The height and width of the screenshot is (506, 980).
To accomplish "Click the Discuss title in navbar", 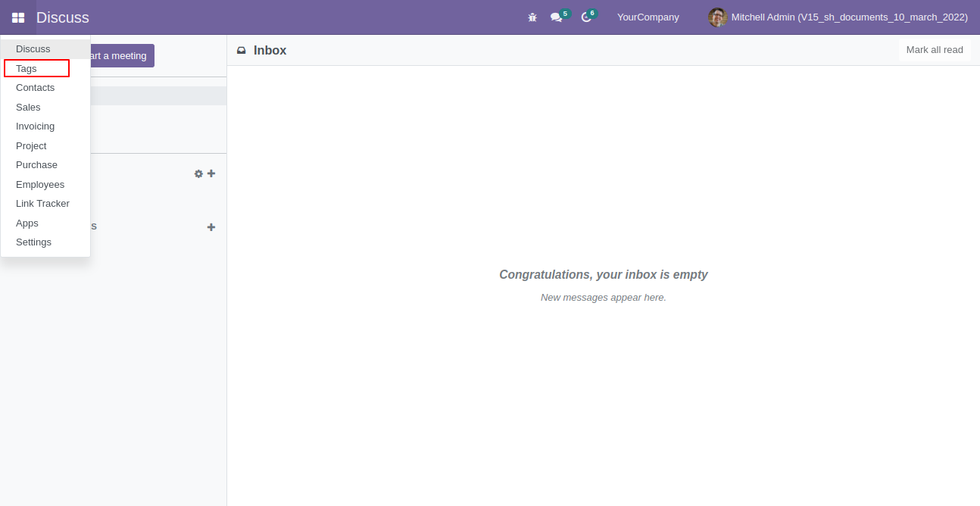I will 63,17.
